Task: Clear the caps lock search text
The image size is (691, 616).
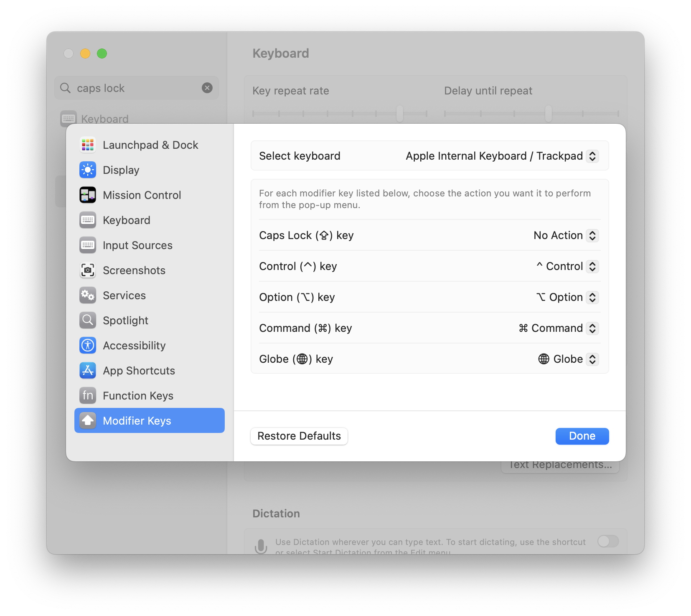Action: [x=207, y=88]
